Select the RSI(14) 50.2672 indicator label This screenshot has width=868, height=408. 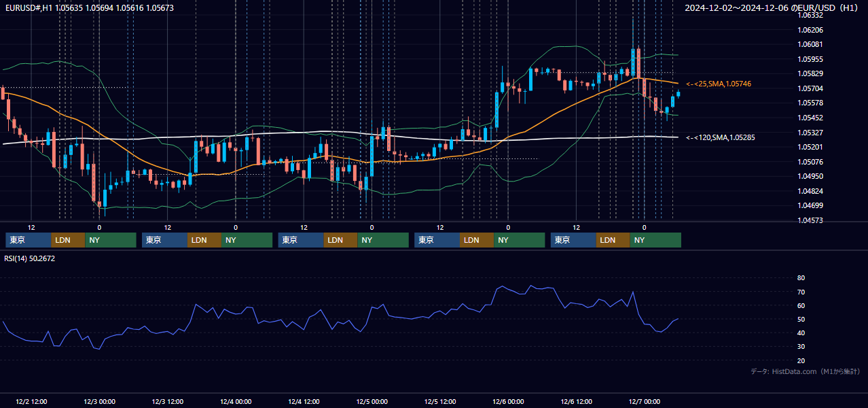(29, 258)
